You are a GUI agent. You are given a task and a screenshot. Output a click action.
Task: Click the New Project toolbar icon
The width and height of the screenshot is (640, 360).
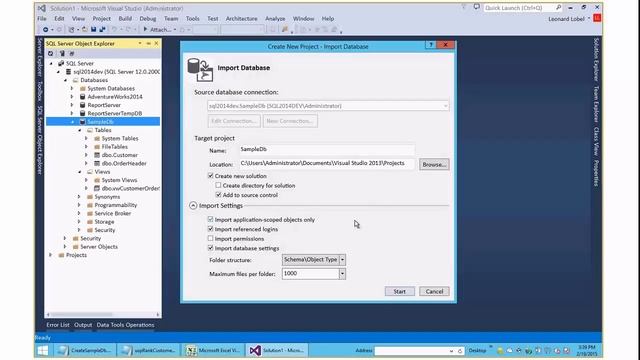point(71,29)
